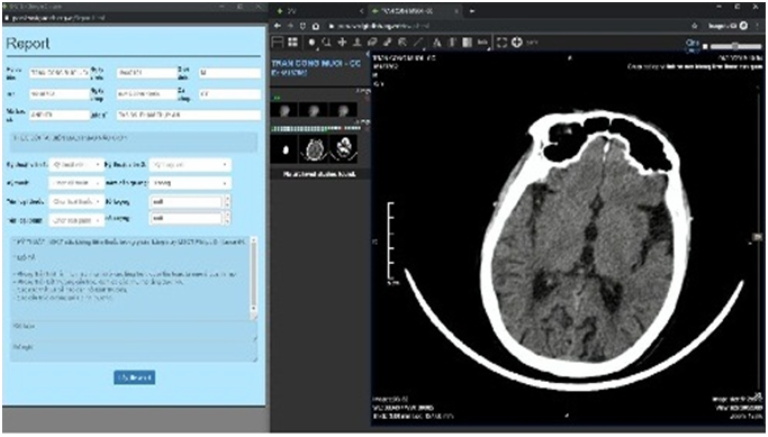Toggle the invert grayscale tool

(467, 43)
